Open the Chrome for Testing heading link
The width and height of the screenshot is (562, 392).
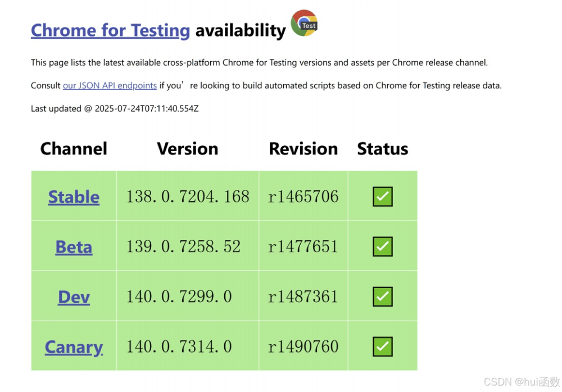point(110,30)
